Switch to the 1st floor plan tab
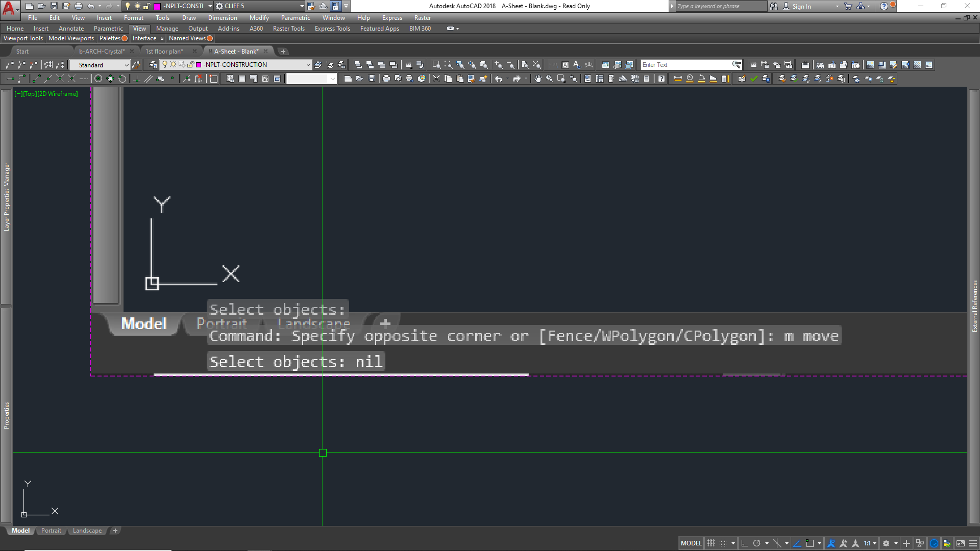980x551 pixels. coord(164,51)
